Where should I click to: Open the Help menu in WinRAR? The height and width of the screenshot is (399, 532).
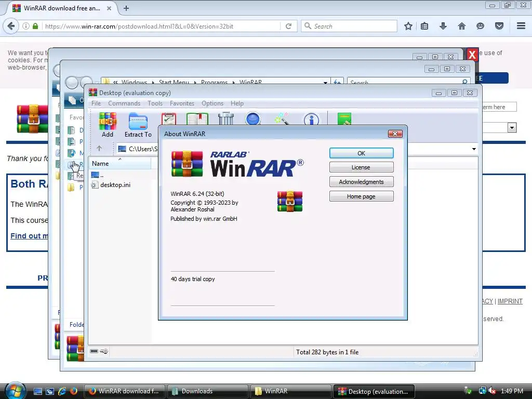tap(237, 103)
